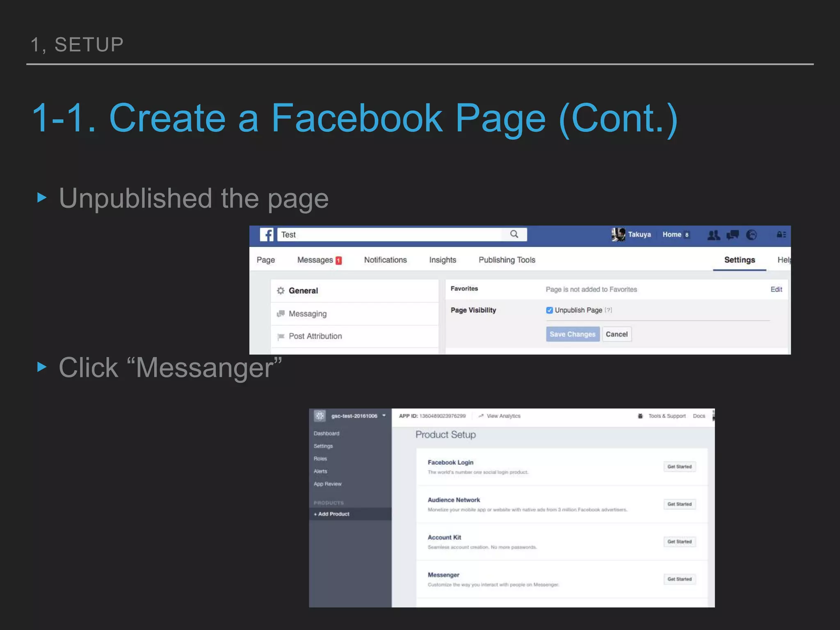Click the View Analytics arrow icon
The width and height of the screenshot is (840, 630).
coord(481,416)
